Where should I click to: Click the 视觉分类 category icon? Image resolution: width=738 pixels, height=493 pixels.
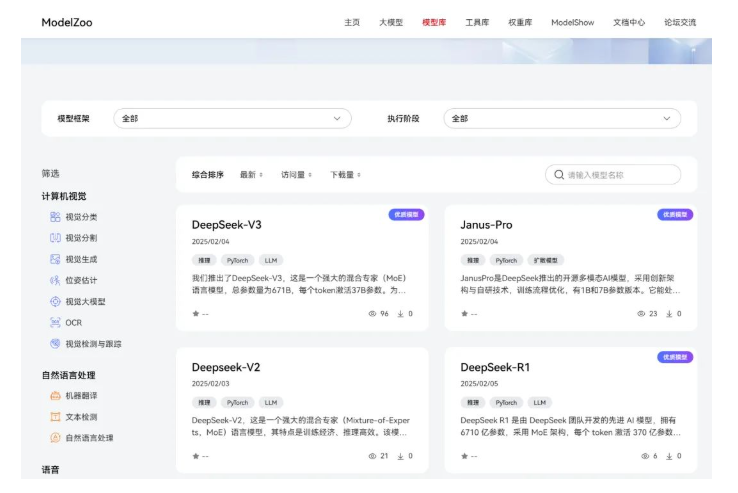coord(55,217)
